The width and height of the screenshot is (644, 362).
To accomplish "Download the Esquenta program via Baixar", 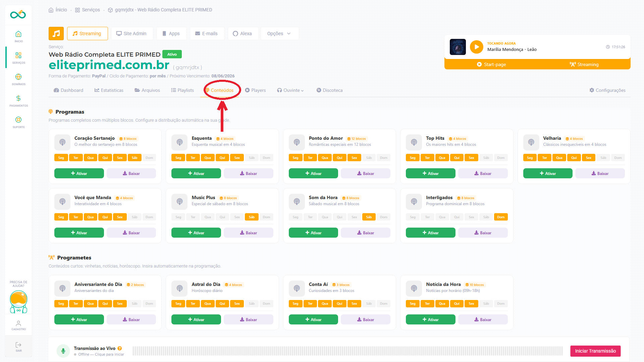I will pyautogui.click(x=249, y=173).
